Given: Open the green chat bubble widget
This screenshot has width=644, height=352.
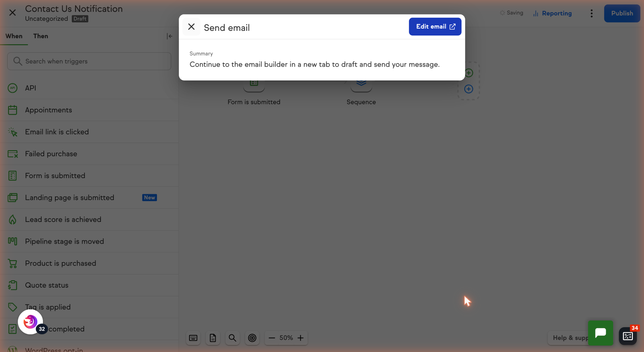Looking at the screenshot, I should point(600,333).
